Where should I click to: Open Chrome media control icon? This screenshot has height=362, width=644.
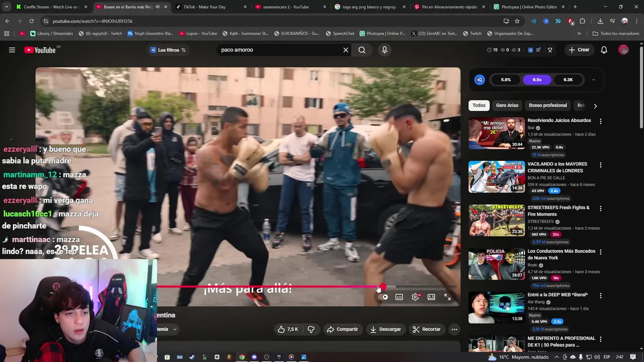click(x=612, y=21)
